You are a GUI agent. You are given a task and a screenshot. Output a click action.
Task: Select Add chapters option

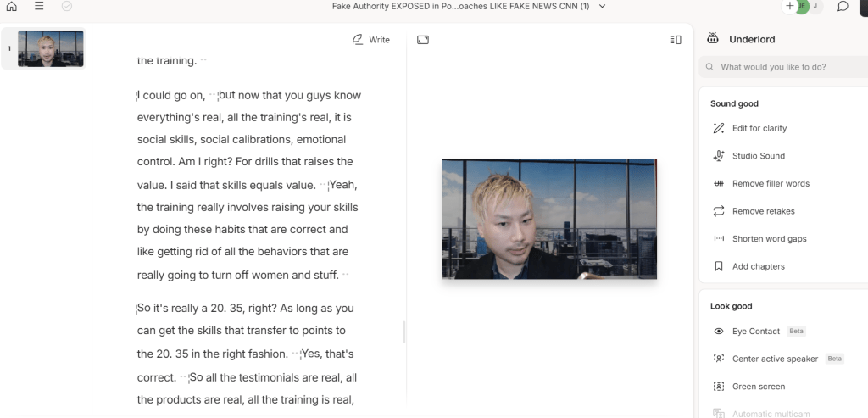[758, 266]
